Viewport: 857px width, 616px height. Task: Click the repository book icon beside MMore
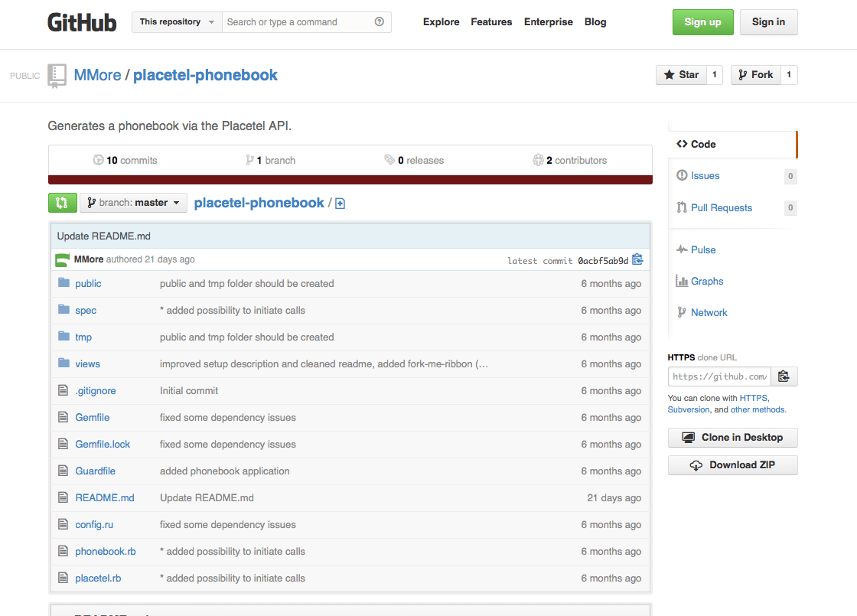tap(57, 76)
